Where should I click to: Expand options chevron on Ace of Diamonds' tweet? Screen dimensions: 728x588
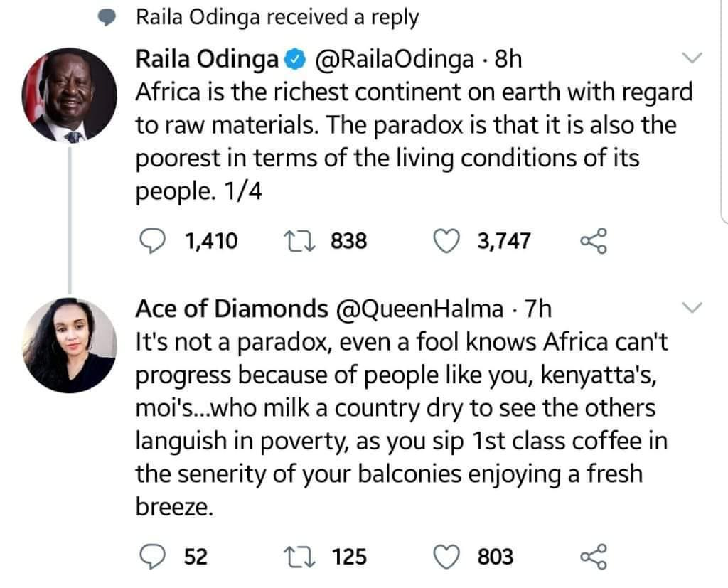point(691,307)
